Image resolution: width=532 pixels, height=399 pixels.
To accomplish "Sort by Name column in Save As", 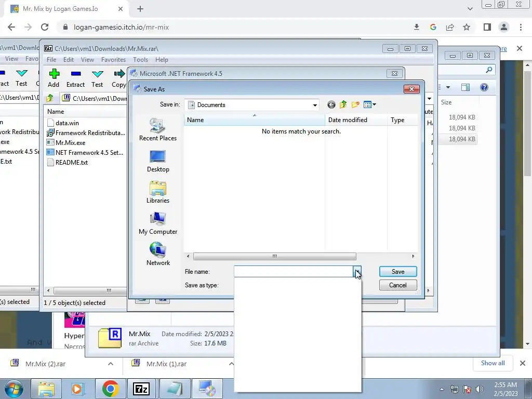I will pyautogui.click(x=255, y=120).
